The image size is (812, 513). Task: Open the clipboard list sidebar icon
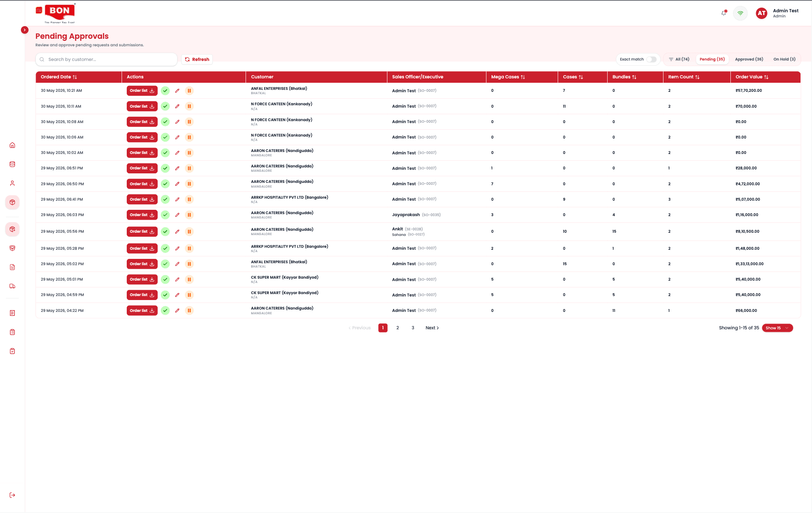point(12,332)
